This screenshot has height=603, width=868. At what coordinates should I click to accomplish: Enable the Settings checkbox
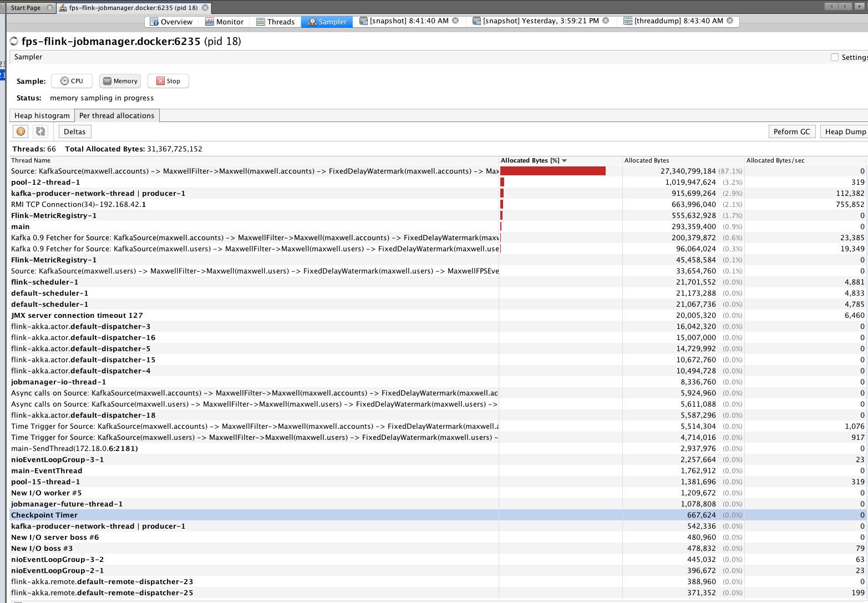(x=835, y=57)
